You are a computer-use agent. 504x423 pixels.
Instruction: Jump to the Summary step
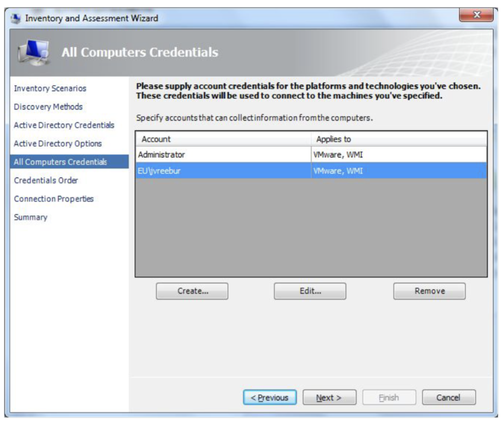pyautogui.click(x=30, y=217)
